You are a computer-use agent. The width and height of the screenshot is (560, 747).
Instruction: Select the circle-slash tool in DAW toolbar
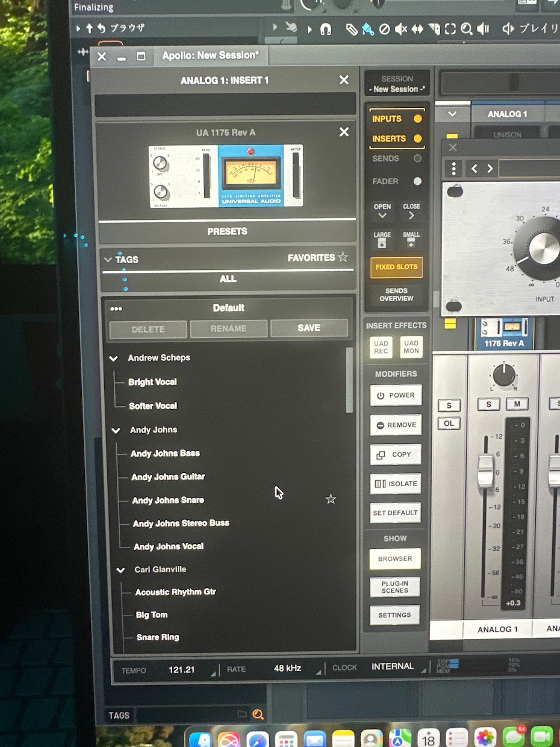point(384,29)
